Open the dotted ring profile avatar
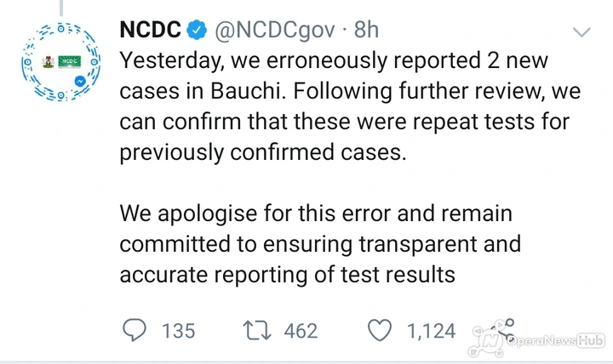 (x=61, y=62)
